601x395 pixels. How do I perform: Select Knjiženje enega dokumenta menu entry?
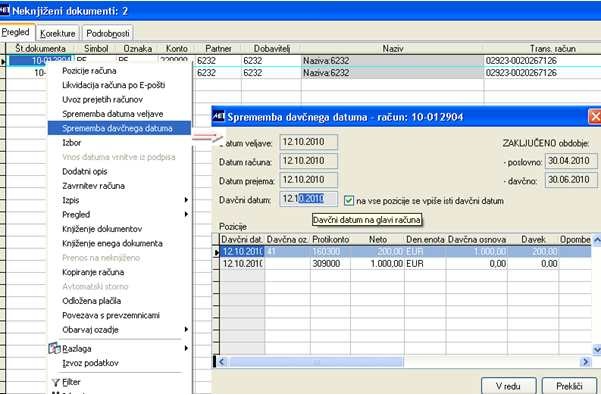pos(112,243)
